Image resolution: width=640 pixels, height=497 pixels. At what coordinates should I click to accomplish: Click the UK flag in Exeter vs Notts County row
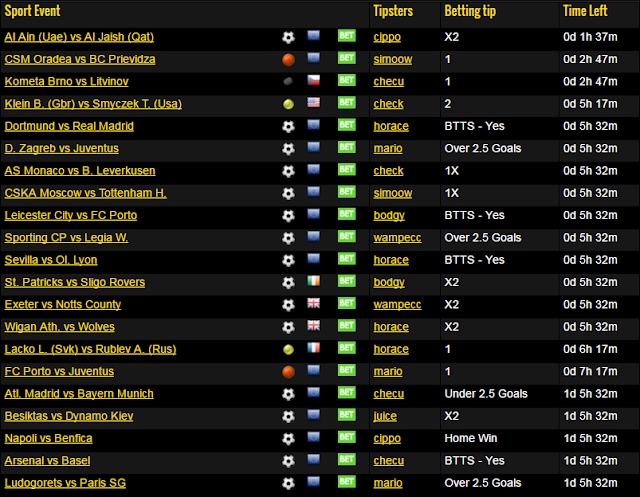[313, 303]
